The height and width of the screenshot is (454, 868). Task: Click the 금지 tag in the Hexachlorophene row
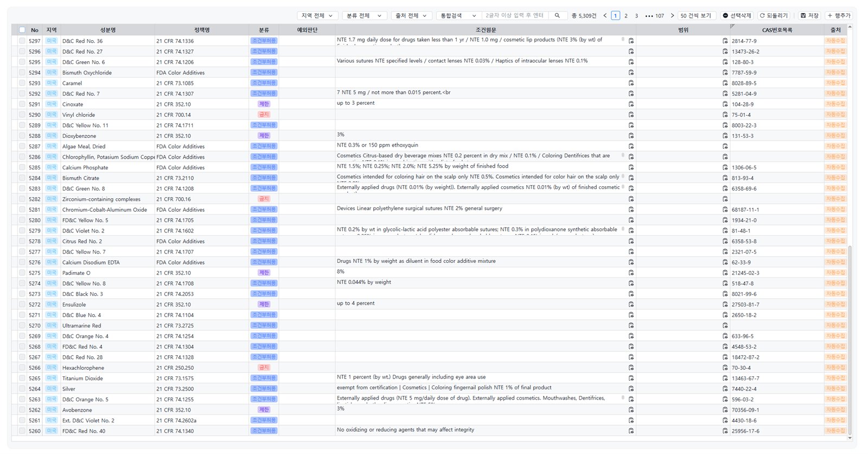click(264, 368)
